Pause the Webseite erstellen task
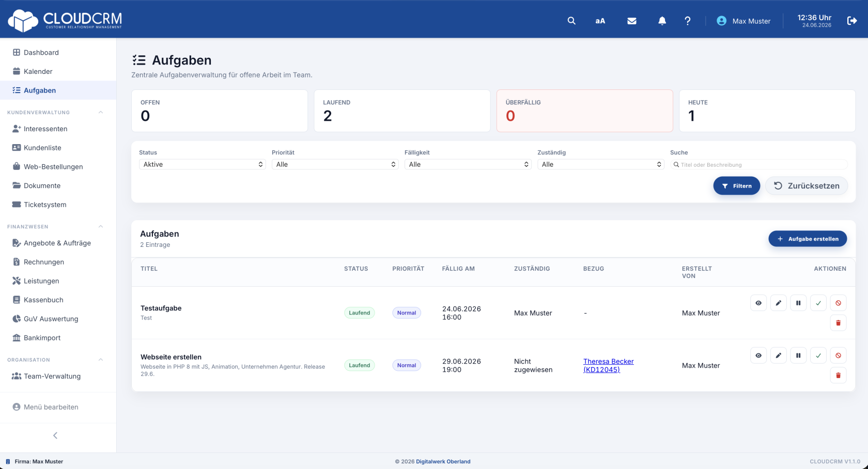Viewport: 868px width, 469px height. click(798, 355)
